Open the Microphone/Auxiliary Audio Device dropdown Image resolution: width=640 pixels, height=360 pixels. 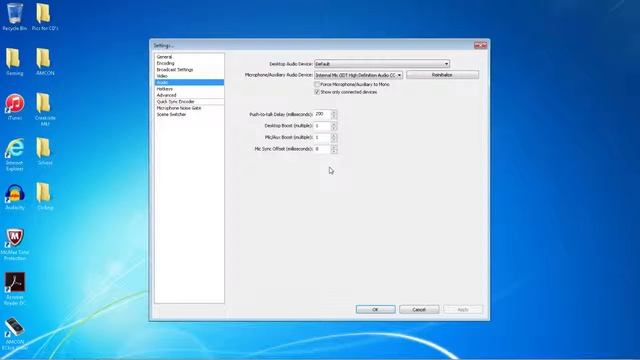pos(358,75)
